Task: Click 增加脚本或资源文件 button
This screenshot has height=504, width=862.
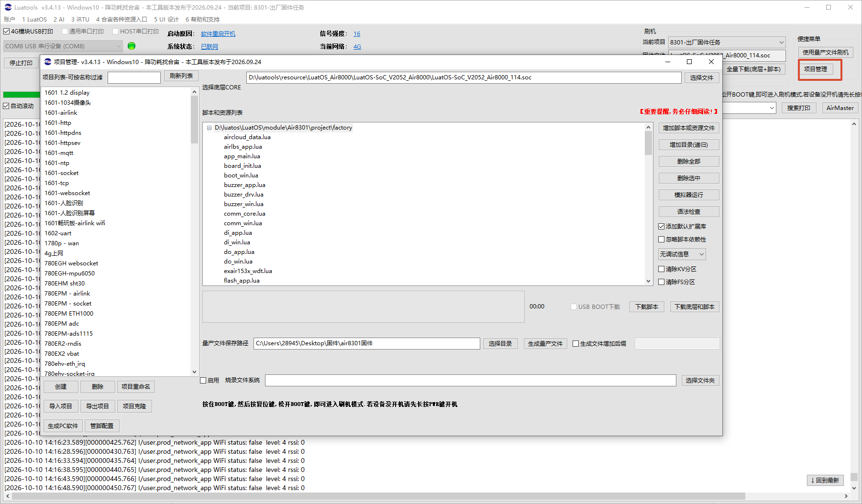Action: pos(689,128)
